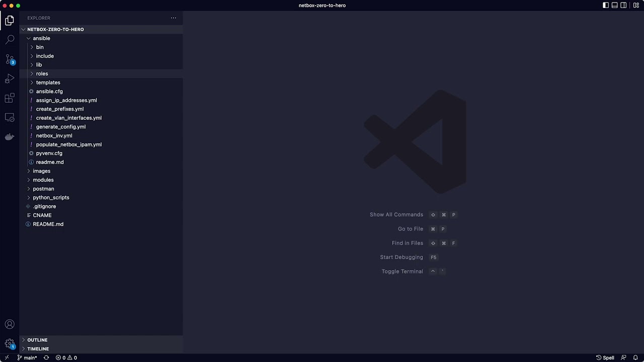Switch to the OUTLINE section
The image size is (644, 362).
point(37,340)
